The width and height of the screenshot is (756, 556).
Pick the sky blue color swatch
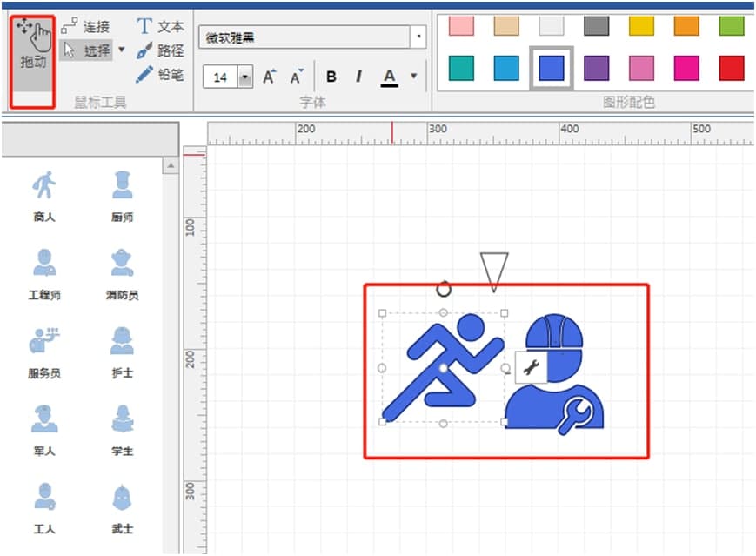pyautogui.click(x=506, y=68)
